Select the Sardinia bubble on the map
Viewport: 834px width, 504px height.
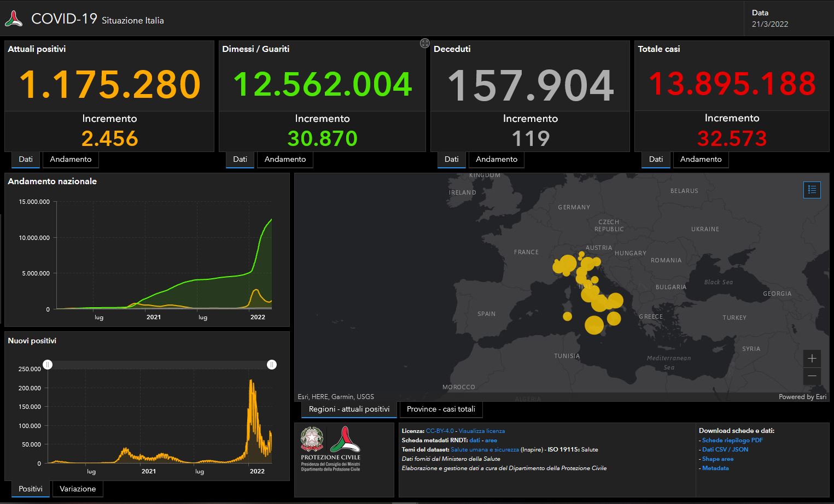pyautogui.click(x=567, y=316)
